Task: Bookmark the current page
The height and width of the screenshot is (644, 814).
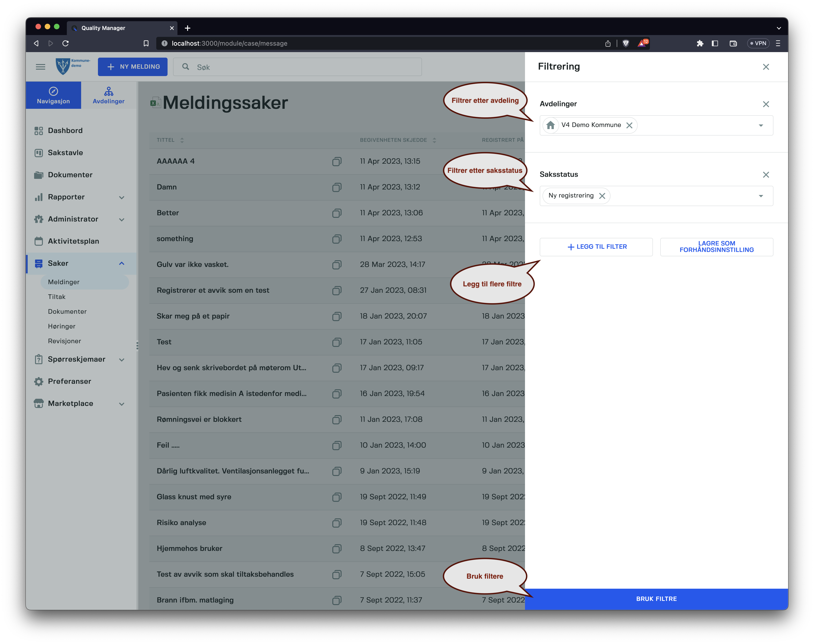Action: [x=146, y=43]
